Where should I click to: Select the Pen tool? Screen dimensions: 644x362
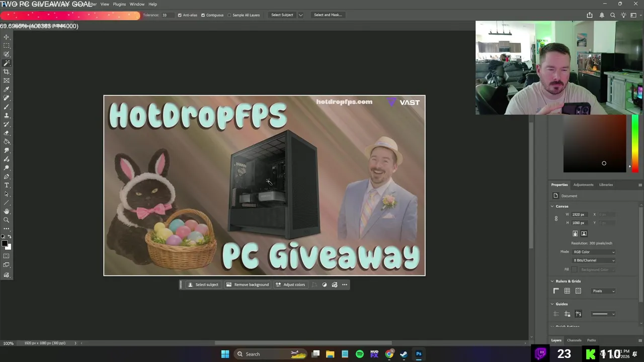click(7, 176)
